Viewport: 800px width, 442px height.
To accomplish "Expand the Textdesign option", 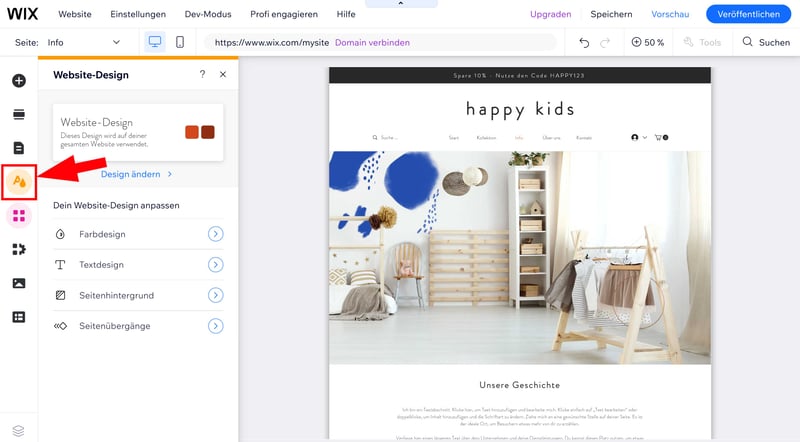I will (215, 265).
